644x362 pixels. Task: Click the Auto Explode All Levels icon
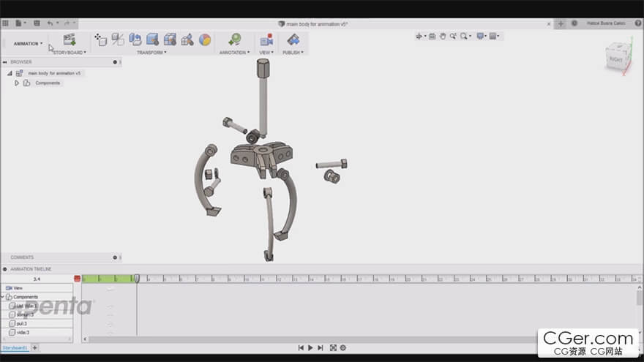click(x=170, y=39)
